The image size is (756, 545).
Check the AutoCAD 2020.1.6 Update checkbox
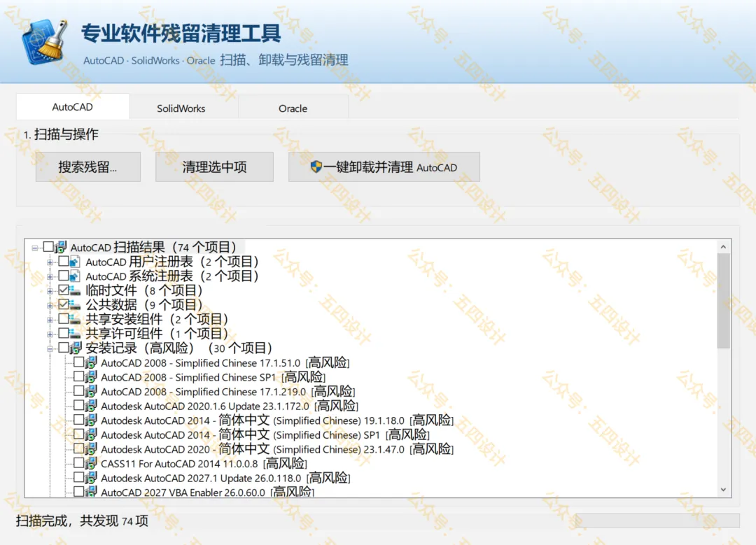78,405
